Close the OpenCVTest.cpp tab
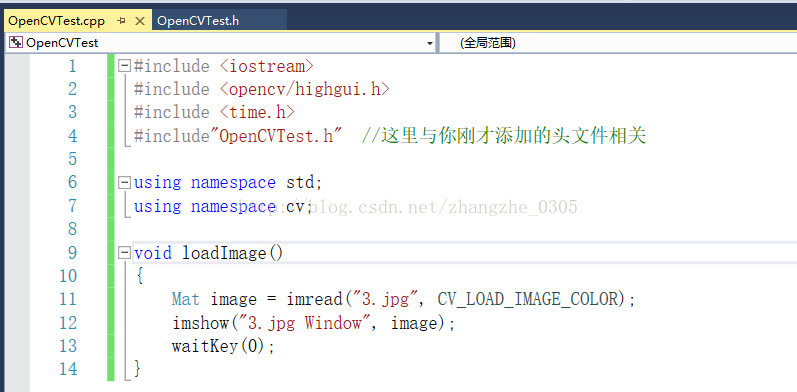Screen dimensions: 797x392 140,21
